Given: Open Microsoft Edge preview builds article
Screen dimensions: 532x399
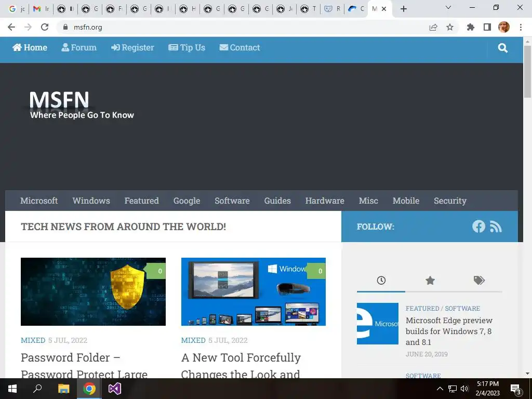Looking at the screenshot, I should 449,331.
